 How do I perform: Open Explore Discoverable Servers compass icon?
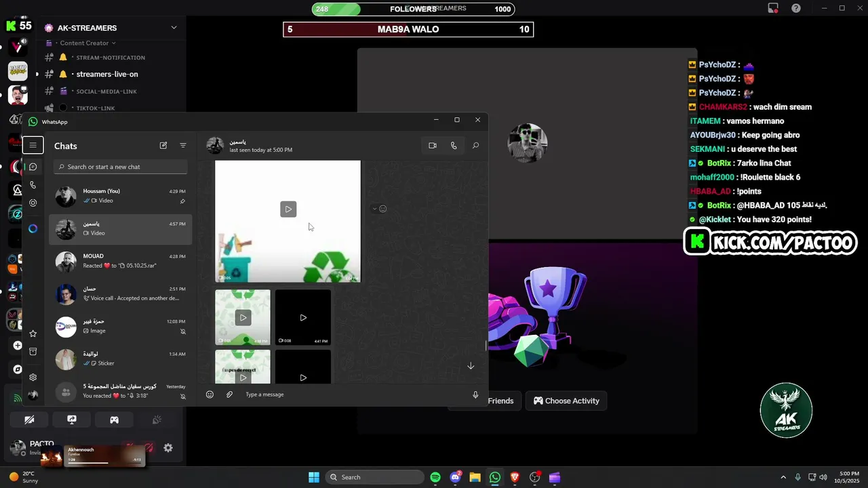[x=18, y=369]
